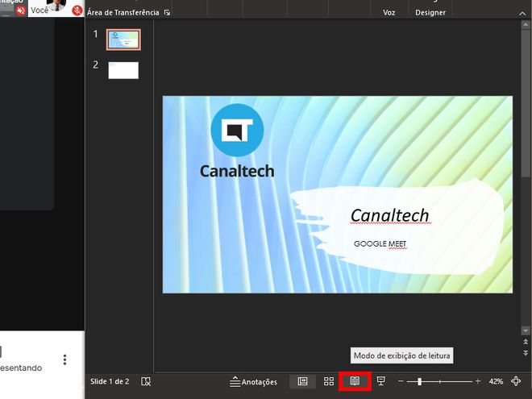The height and width of the screenshot is (399, 532).
Task: Click the Voz ribbon group label
Action: [x=389, y=13]
